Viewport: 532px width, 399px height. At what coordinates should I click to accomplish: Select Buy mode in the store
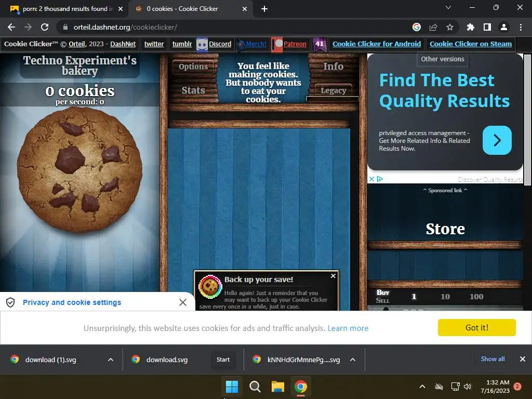(x=383, y=292)
